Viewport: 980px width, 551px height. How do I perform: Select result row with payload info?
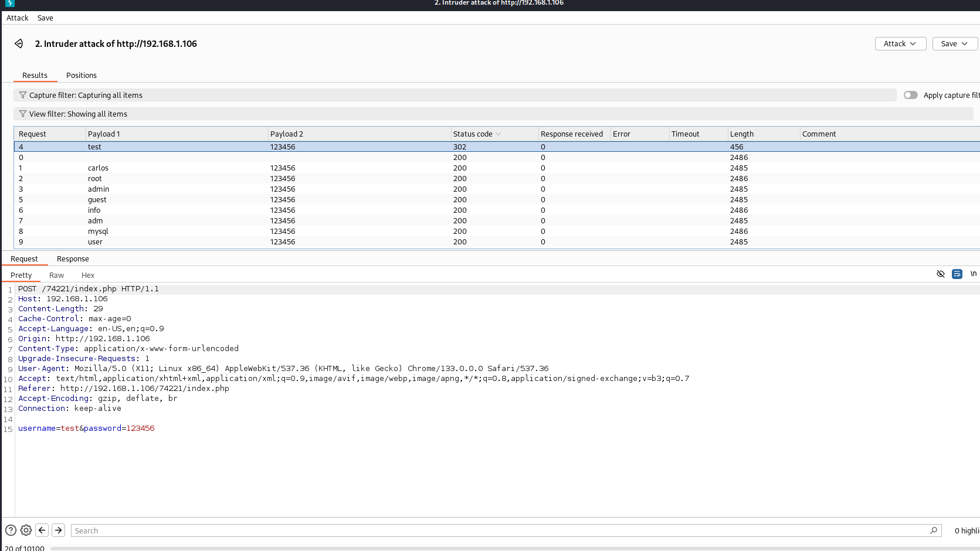coord(497,210)
